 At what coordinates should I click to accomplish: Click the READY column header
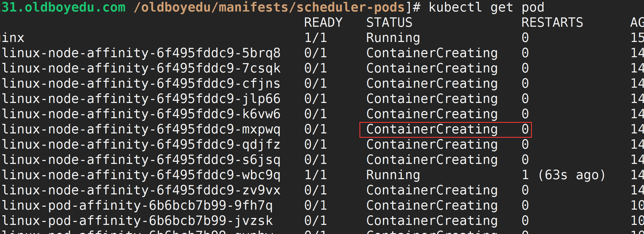(x=323, y=22)
